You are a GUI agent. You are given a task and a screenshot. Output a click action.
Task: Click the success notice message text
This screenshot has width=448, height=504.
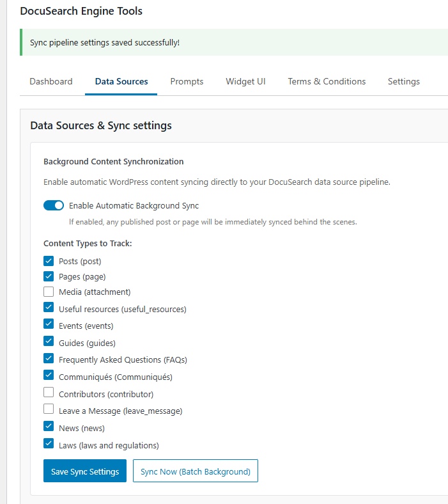105,43
